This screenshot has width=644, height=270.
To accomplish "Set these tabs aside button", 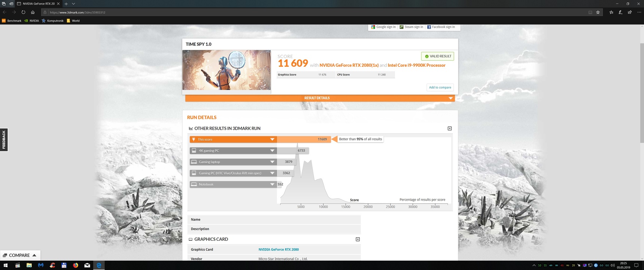I will 11,3.
